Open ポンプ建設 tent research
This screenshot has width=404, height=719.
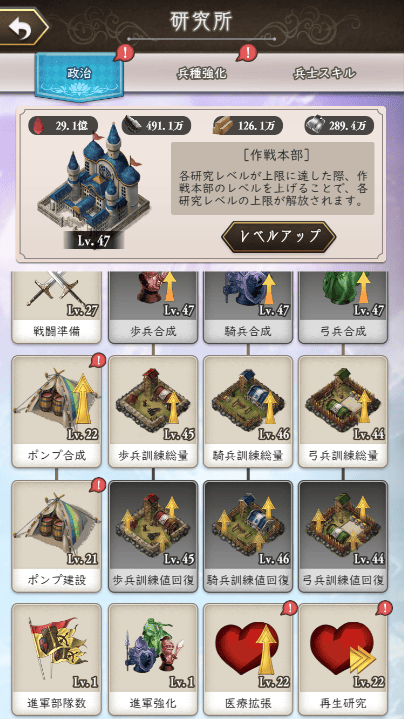coord(56,536)
